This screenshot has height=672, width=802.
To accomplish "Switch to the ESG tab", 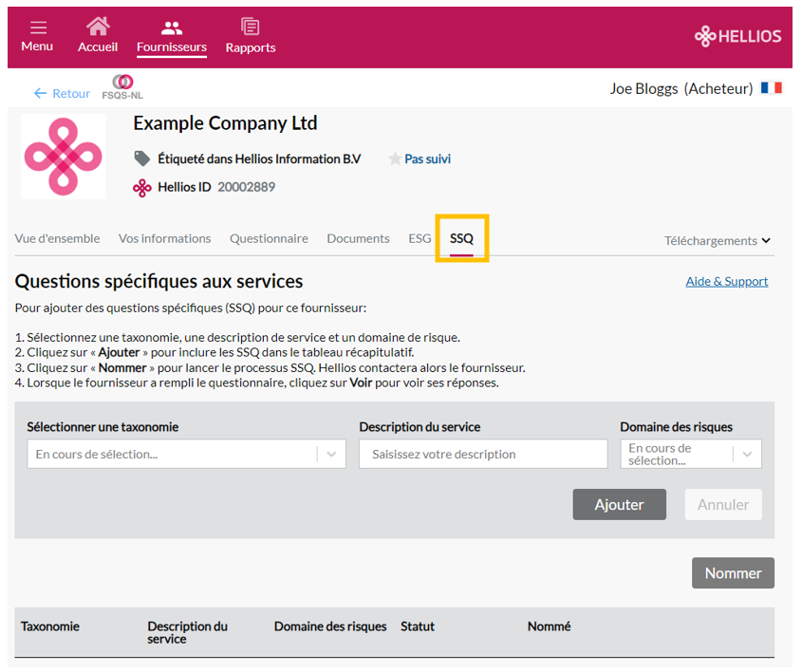I will (420, 239).
